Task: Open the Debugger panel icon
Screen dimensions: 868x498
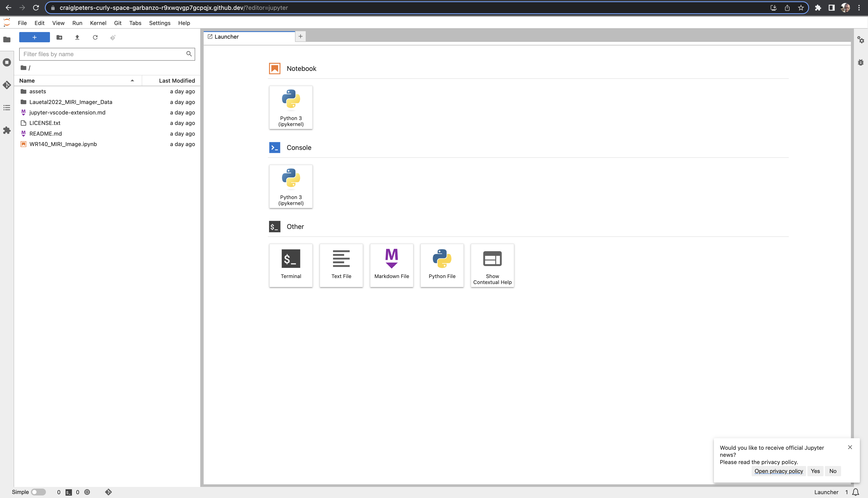Action: [x=861, y=63]
